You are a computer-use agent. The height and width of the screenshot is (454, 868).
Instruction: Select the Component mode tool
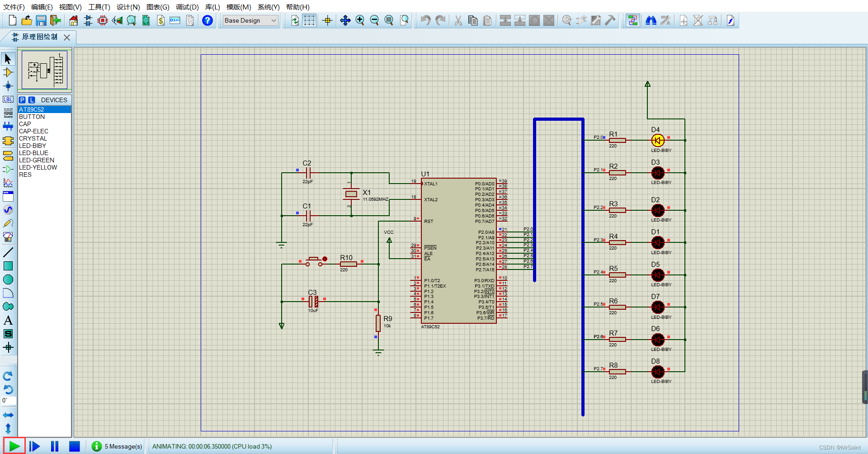8,72
